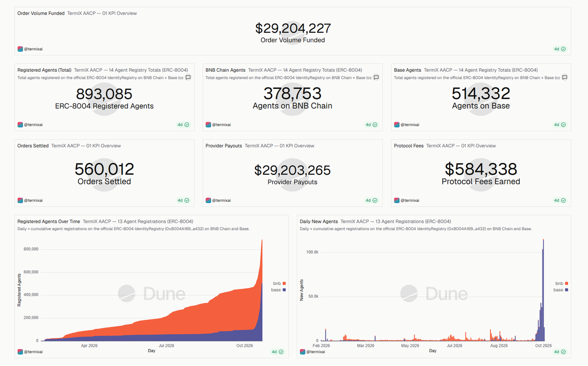Screen dimensions: 588x366
Task: Open the 01 KPI Overview query link beside Order Volume Funded
Action: pos(102,13)
